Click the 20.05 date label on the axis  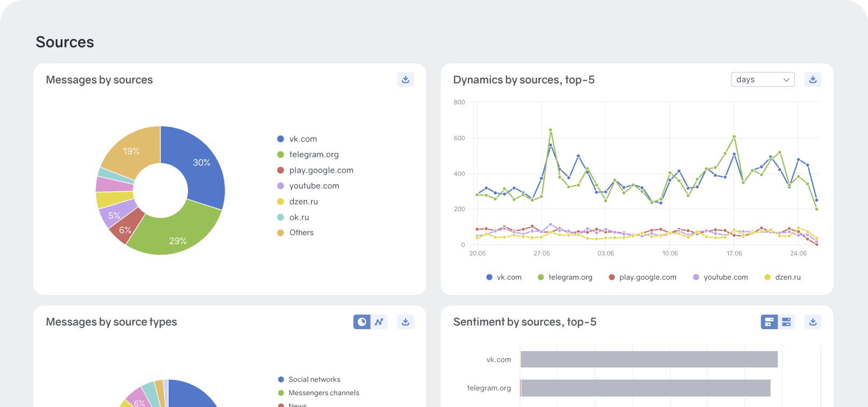tap(478, 253)
